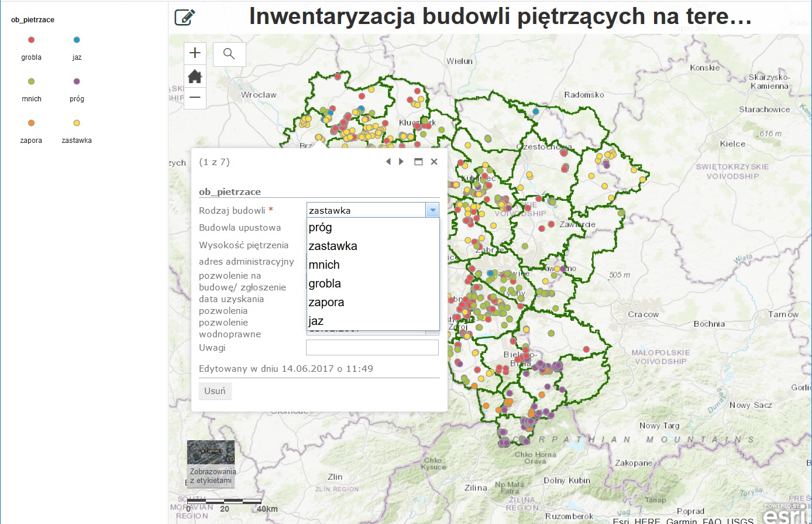Click the Wieluń label on map

pos(459,61)
